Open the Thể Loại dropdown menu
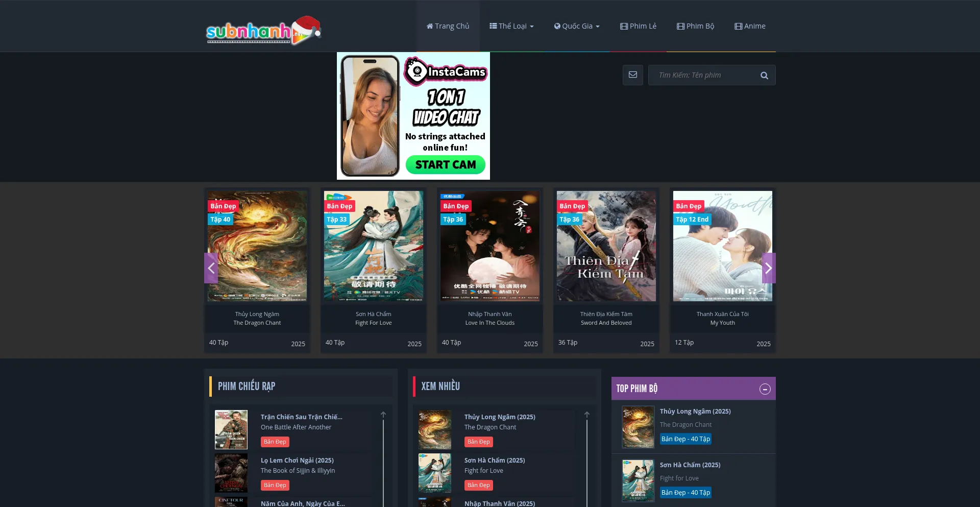Screen dimensions: 980x507 (511, 26)
